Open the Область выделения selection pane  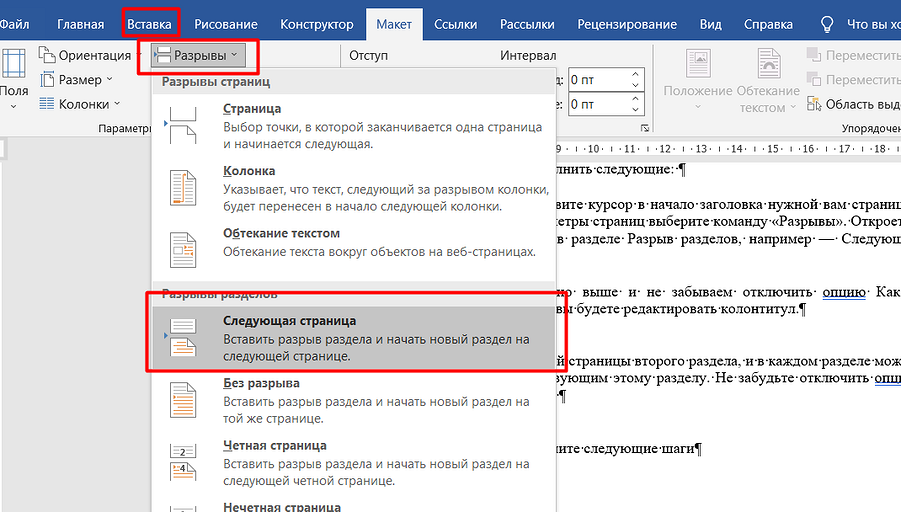pyautogui.click(x=853, y=104)
